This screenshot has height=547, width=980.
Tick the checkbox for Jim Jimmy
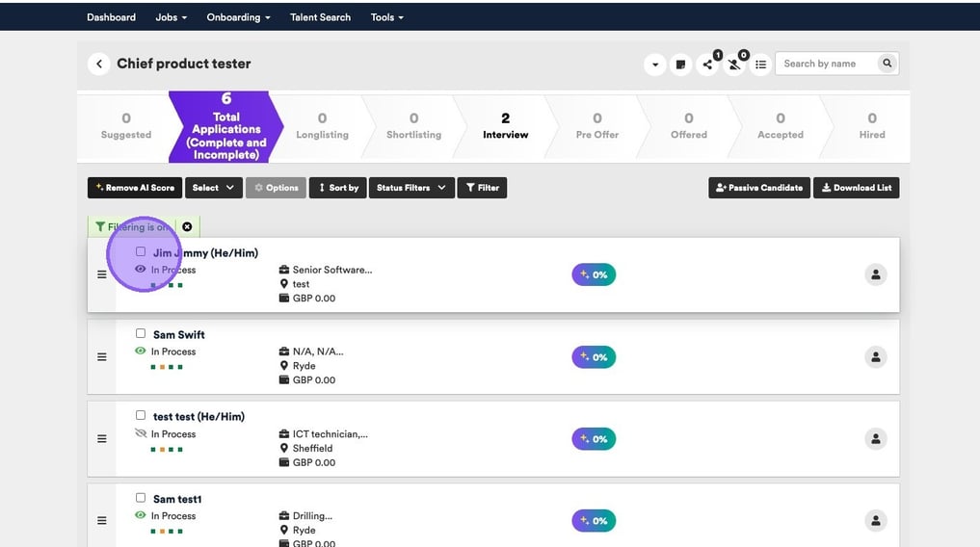[x=141, y=252]
